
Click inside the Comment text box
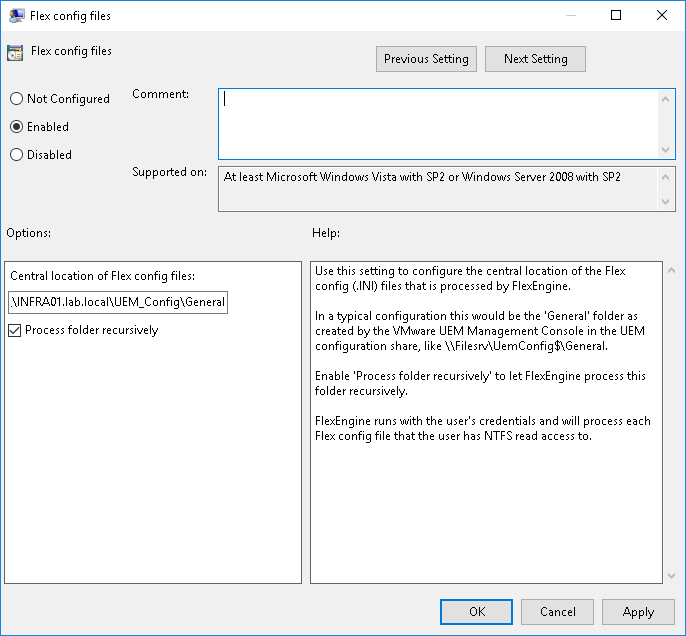(x=438, y=122)
